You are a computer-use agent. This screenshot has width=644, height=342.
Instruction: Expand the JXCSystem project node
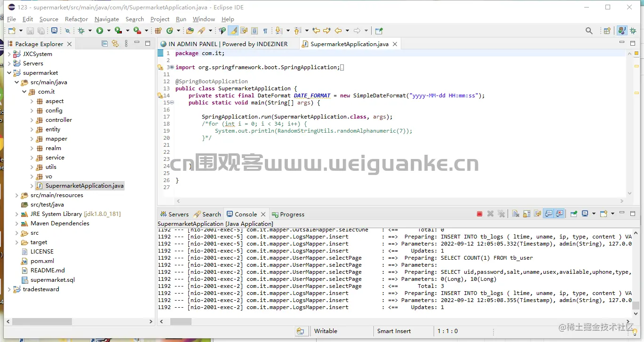[x=9, y=54]
